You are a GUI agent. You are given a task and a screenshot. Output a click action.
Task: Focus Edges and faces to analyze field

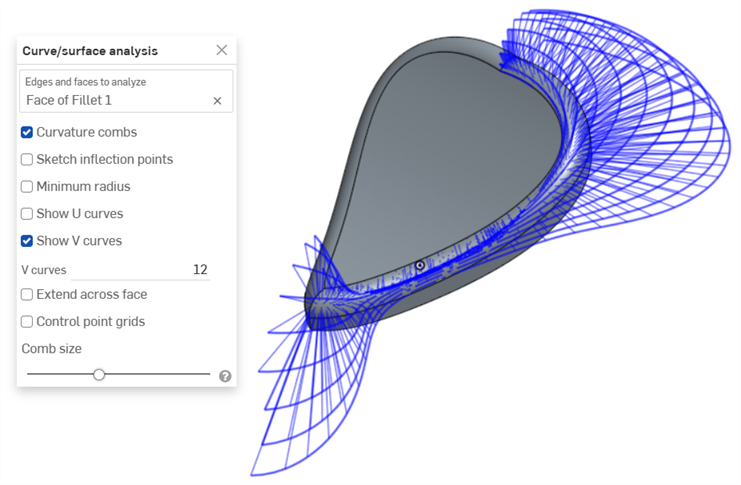tap(126, 91)
